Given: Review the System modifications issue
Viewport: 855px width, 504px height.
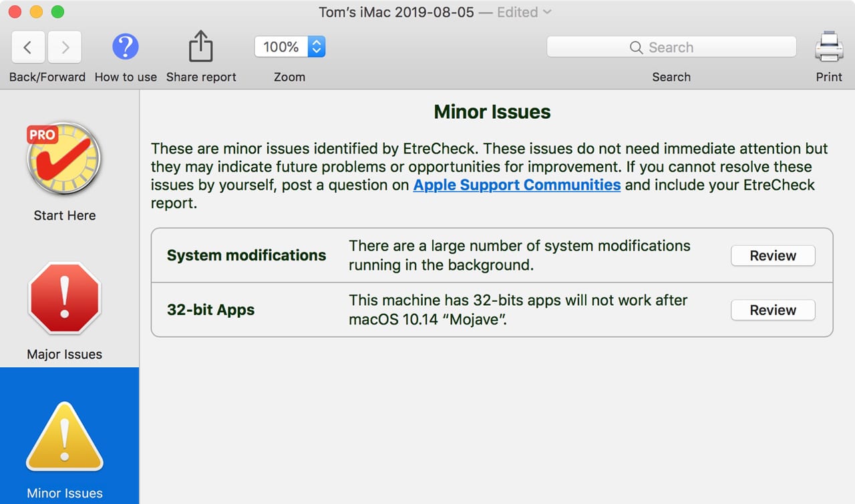Looking at the screenshot, I should 773,256.
